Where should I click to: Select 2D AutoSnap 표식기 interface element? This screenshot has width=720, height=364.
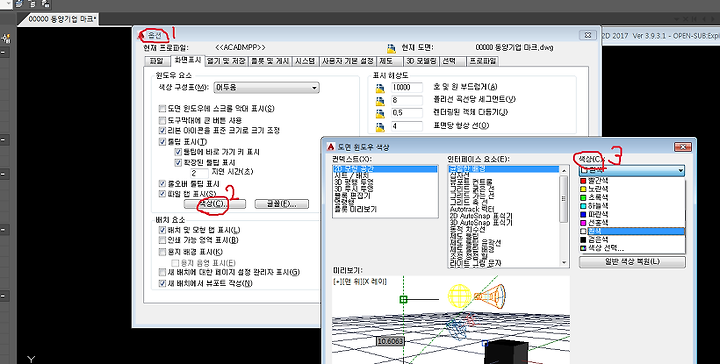[504, 216]
